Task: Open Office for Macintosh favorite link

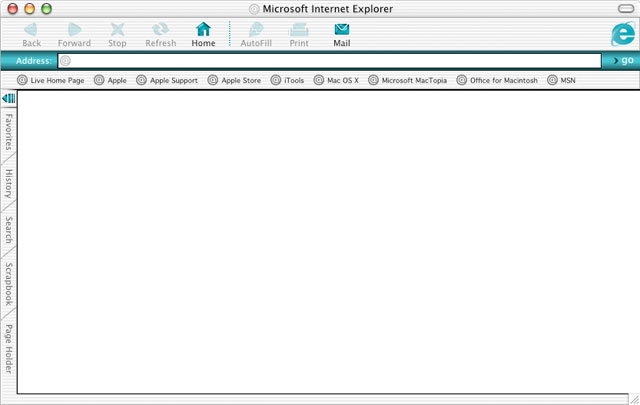Action: click(x=497, y=80)
